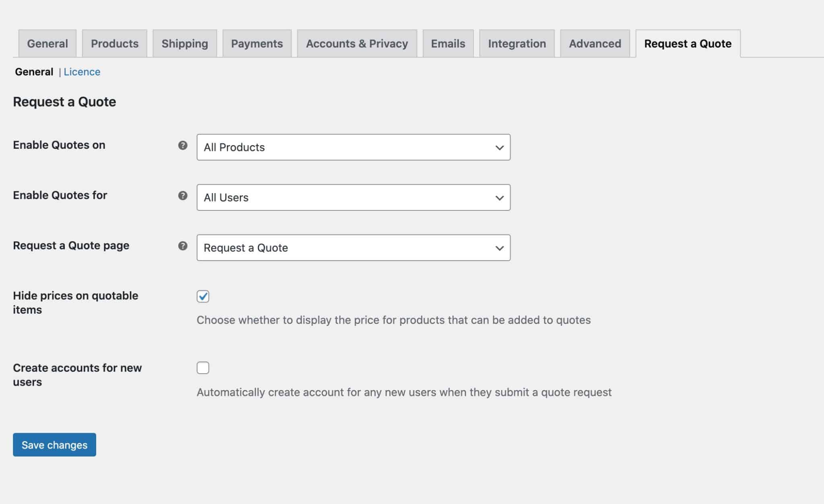
Task: Open the Licence section
Action: point(82,72)
